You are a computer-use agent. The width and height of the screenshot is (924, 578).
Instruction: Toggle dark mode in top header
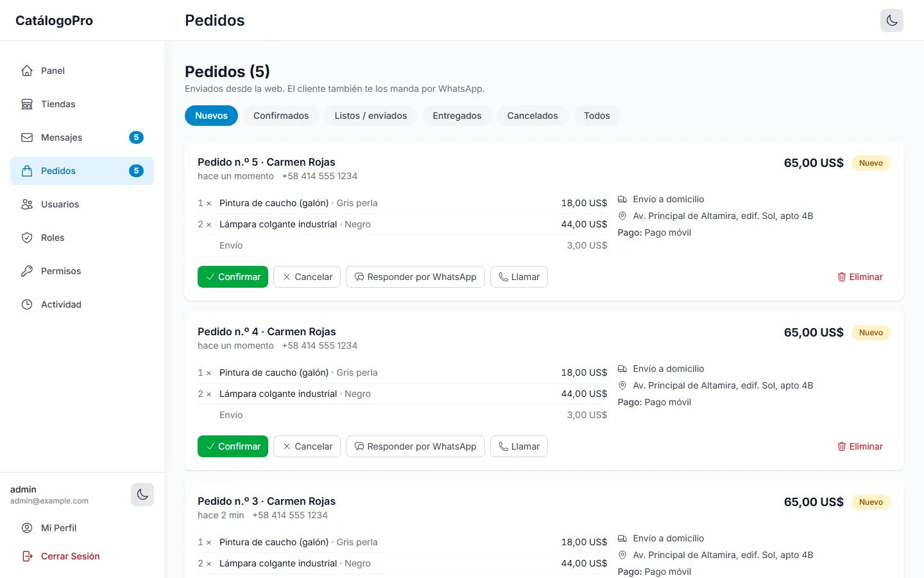tap(892, 21)
